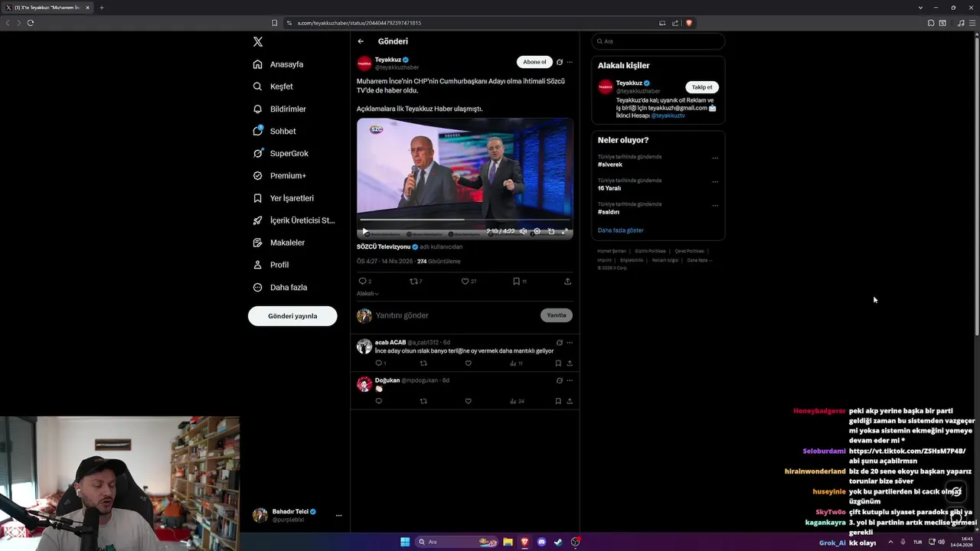The image size is (980, 551).
Task: Repost Doğukan's comment
Action: pos(423,401)
